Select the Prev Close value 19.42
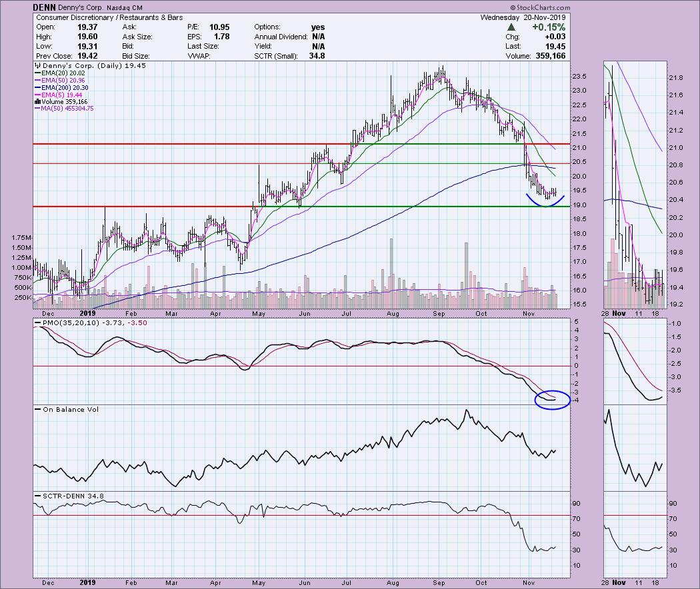This screenshot has height=589, width=700. coord(87,56)
